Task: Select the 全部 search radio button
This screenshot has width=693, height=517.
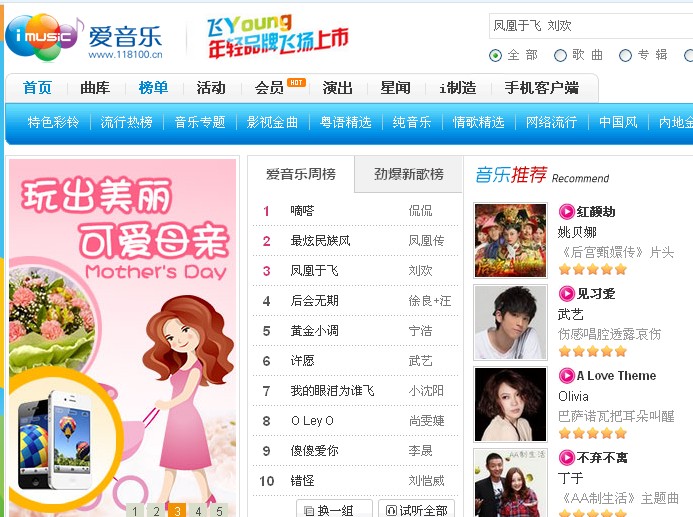Action: point(495,56)
